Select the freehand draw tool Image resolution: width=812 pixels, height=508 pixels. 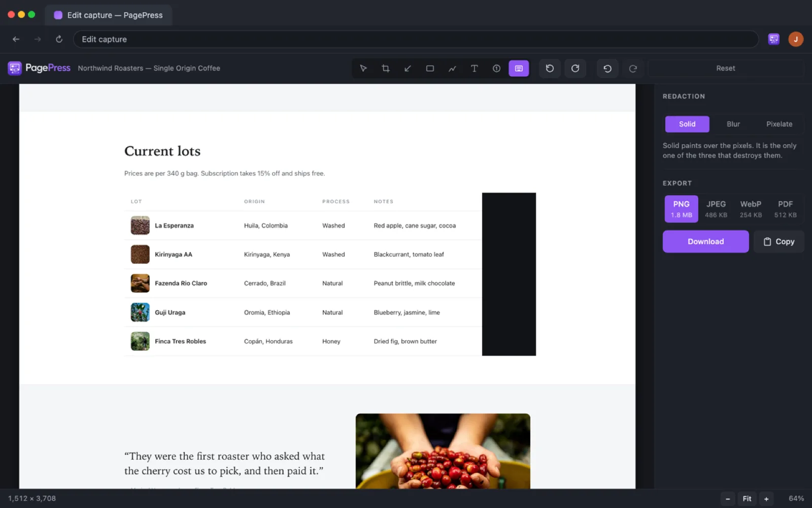coord(452,69)
